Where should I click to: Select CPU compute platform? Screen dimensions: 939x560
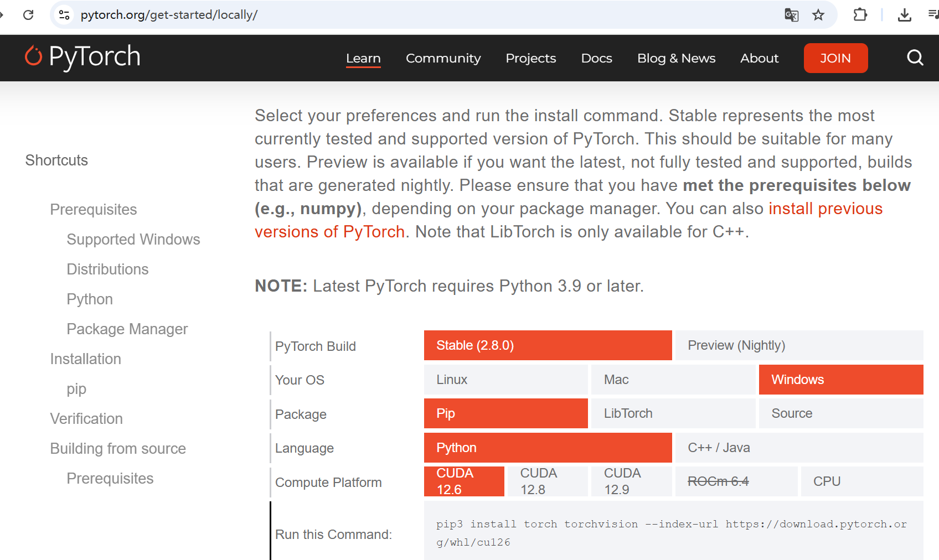point(862,481)
